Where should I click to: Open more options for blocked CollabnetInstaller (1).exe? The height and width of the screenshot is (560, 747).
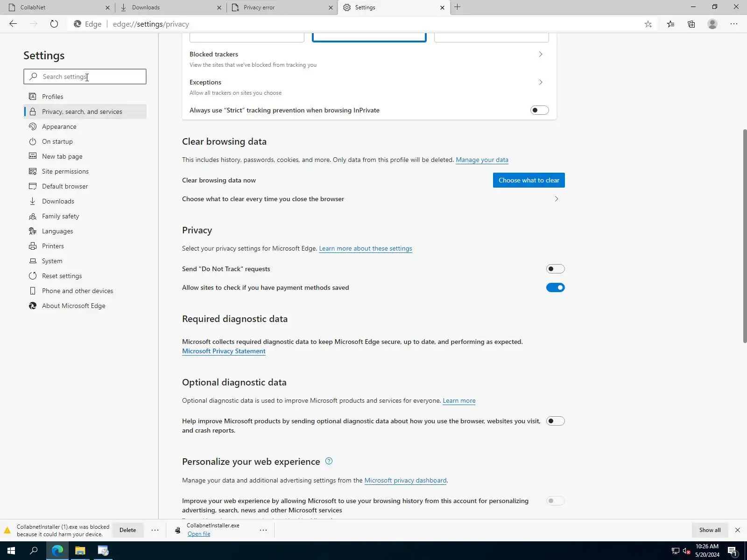click(x=155, y=530)
